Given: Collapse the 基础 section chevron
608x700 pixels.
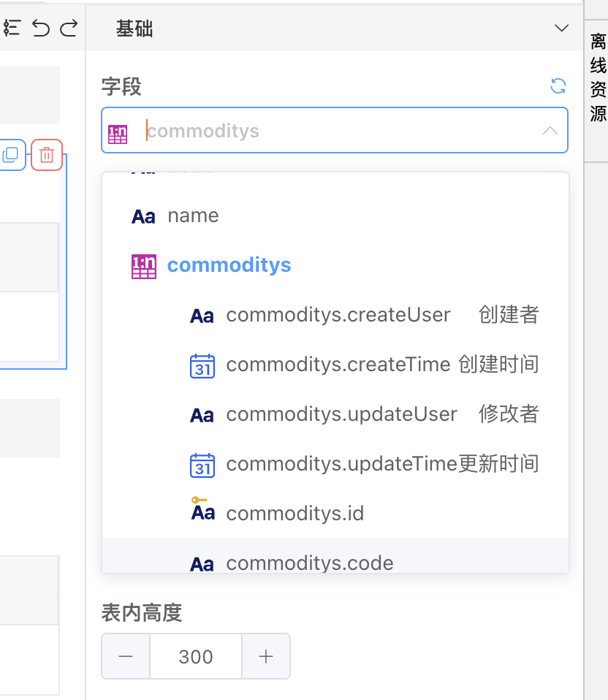Looking at the screenshot, I should [x=561, y=28].
